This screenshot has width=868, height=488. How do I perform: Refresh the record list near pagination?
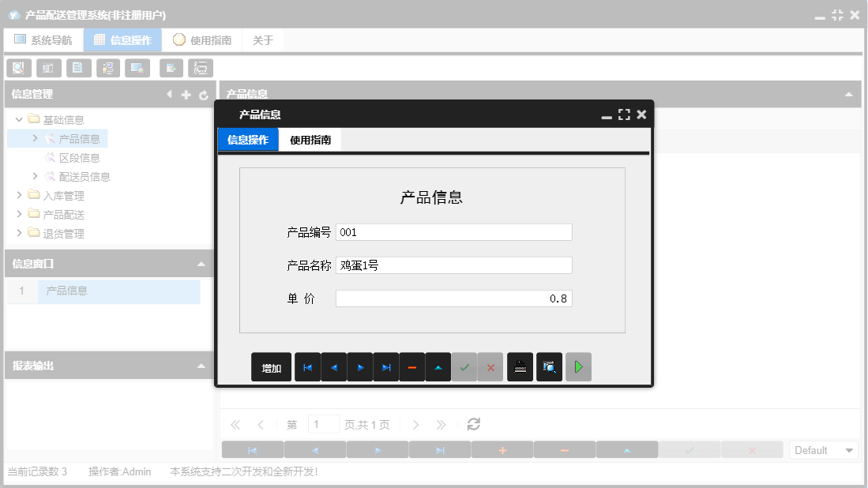(473, 424)
